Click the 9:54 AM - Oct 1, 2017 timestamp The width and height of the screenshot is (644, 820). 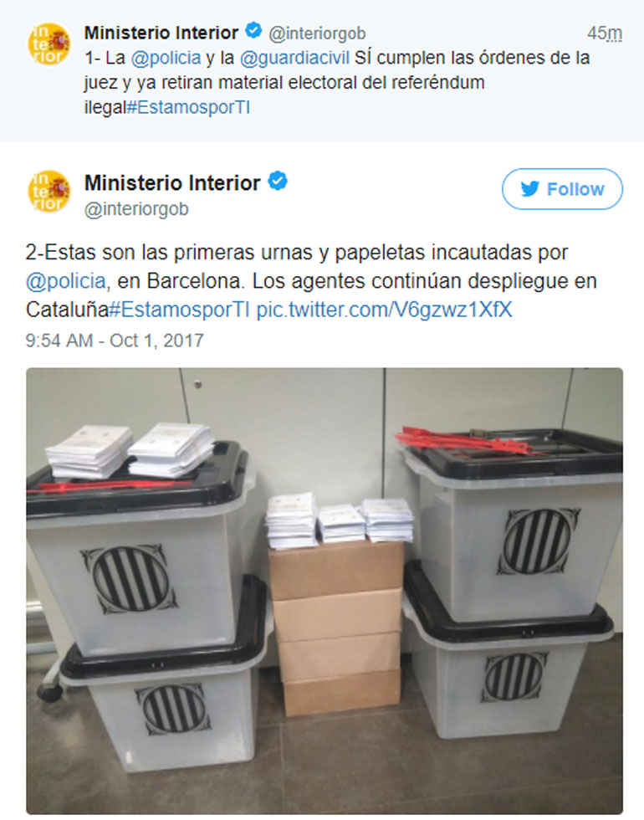[115, 341]
